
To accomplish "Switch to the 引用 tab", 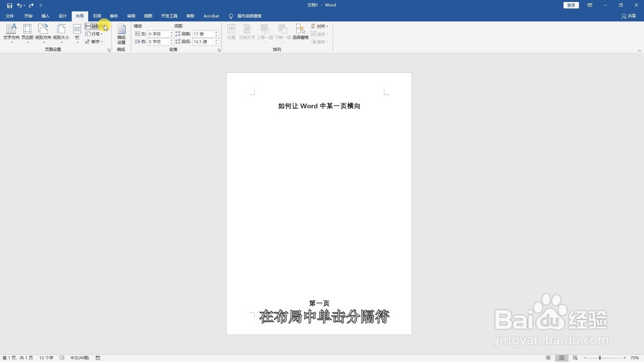I will [x=97, y=16].
